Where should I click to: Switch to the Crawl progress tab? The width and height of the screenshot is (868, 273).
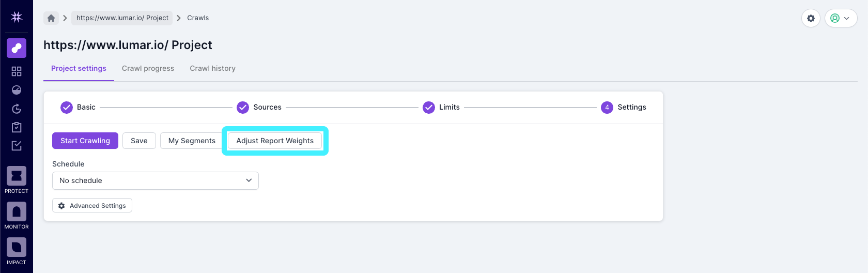point(148,68)
